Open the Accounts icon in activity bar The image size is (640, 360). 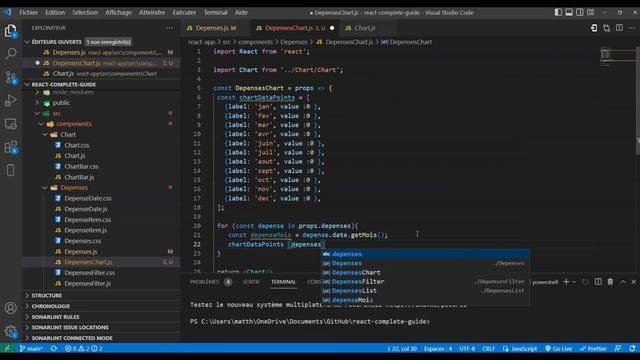tap(11, 308)
